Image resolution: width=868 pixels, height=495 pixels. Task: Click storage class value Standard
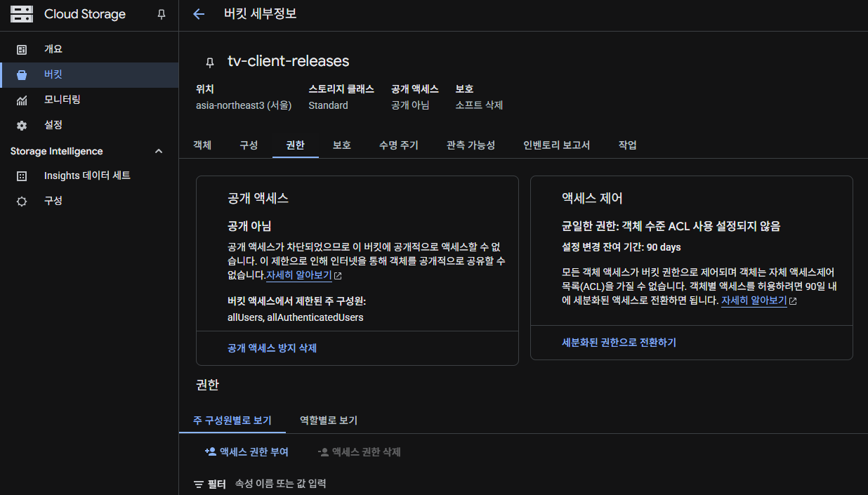328,105
